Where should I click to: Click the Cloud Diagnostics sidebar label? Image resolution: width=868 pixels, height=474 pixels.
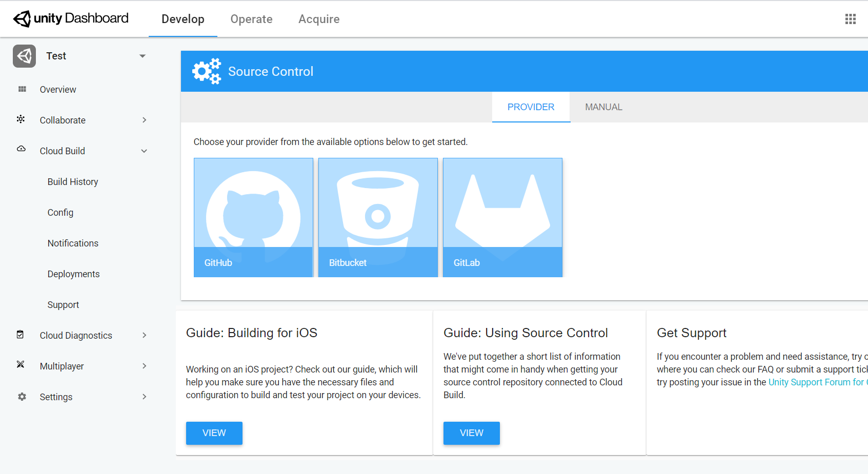click(x=76, y=336)
